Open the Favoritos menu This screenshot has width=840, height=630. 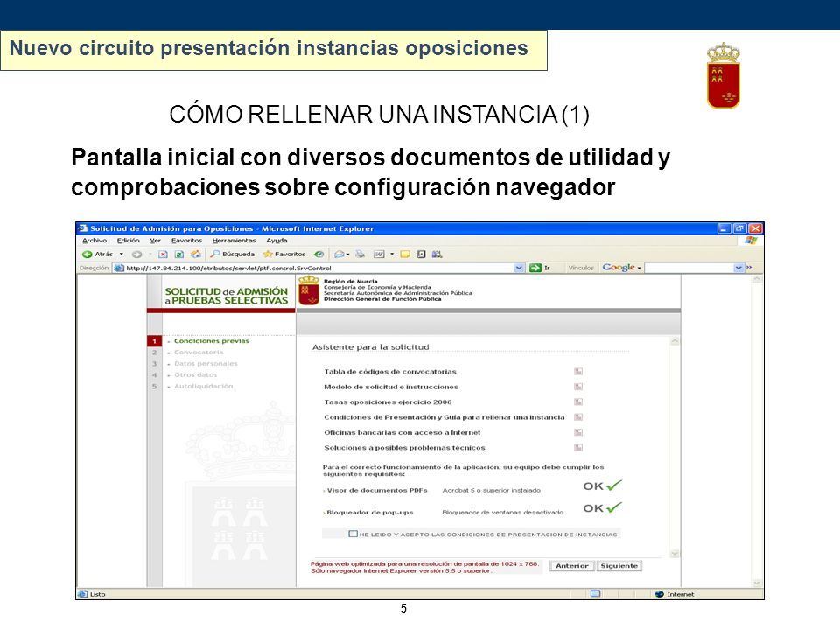point(186,241)
